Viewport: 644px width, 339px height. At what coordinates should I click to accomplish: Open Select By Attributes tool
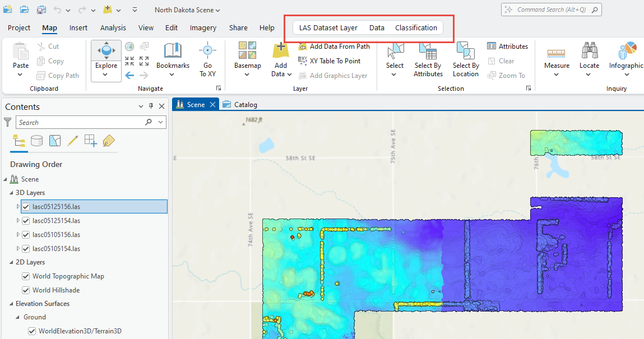coord(428,52)
